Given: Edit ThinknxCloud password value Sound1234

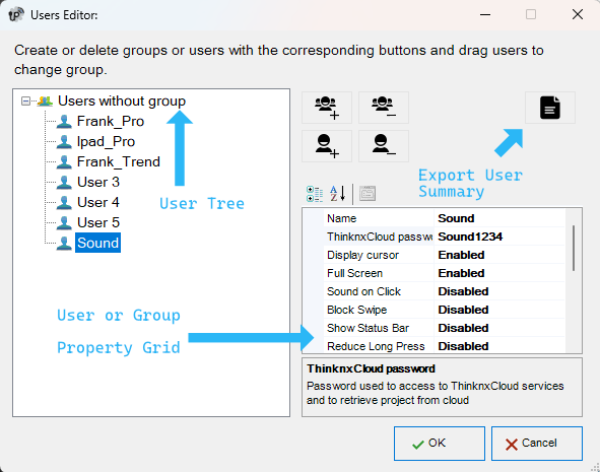Looking at the screenshot, I should pos(499,237).
